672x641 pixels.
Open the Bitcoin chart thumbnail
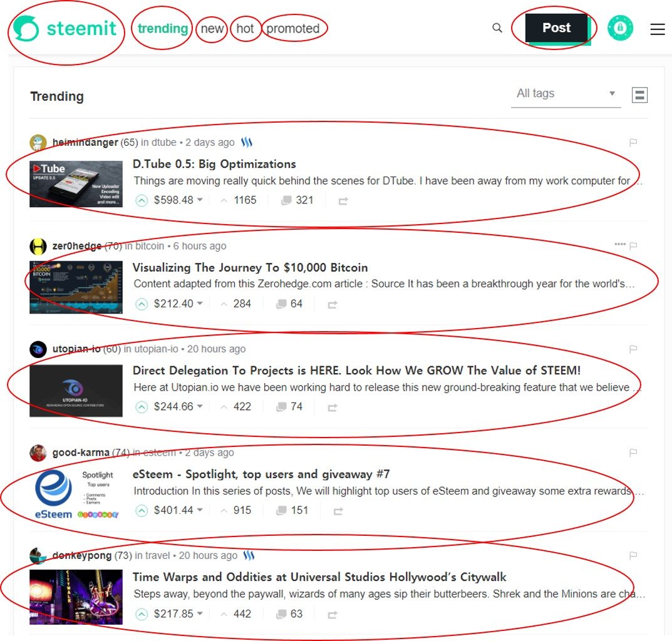coord(75,286)
